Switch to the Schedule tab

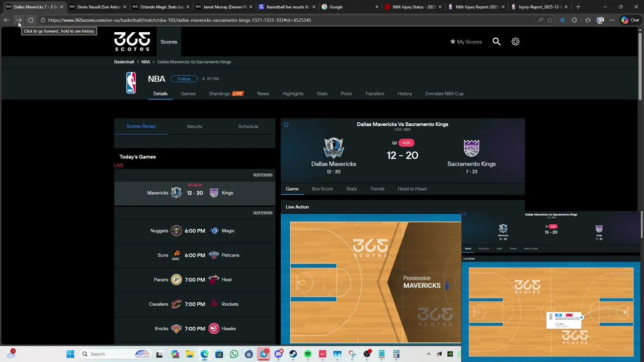(248, 126)
